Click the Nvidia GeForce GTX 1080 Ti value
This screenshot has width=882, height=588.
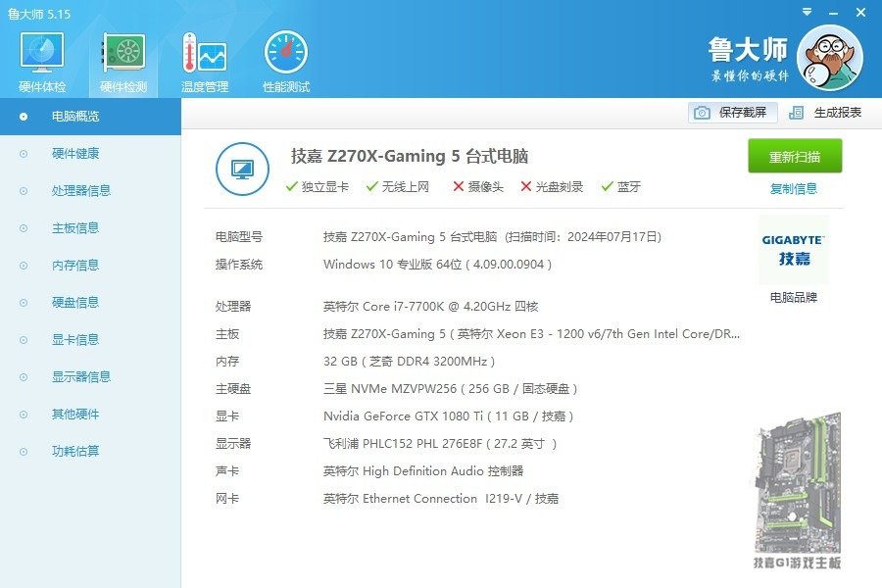click(448, 416)
